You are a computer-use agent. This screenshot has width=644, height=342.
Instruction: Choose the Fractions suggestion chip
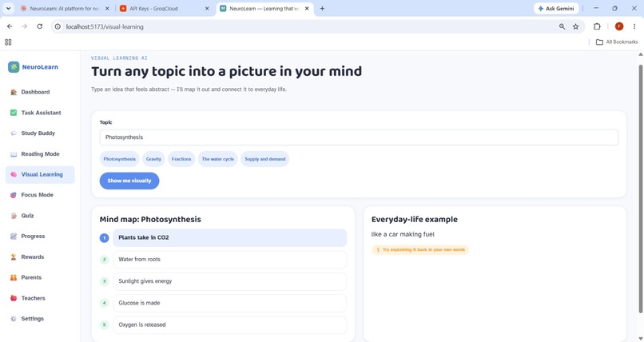[181, 159]
